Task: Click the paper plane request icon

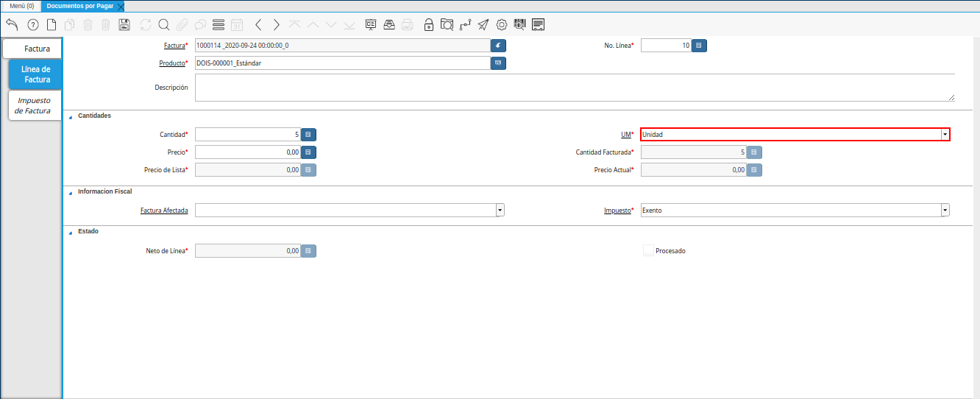Action: (x=483, y=24)
